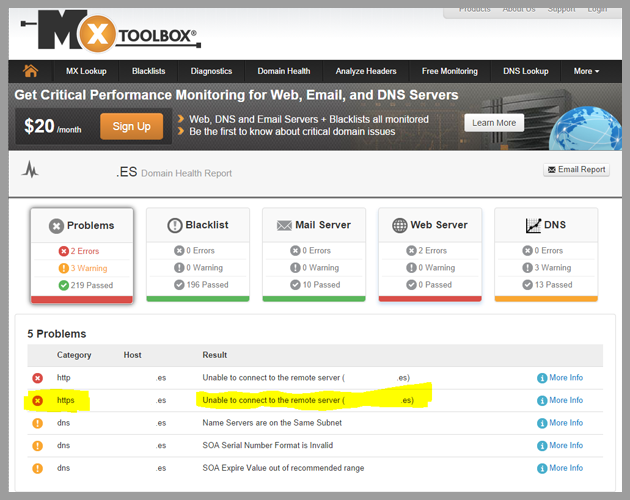Click the $20 /month price
This screenshot has width=630, height=500.
53,126
